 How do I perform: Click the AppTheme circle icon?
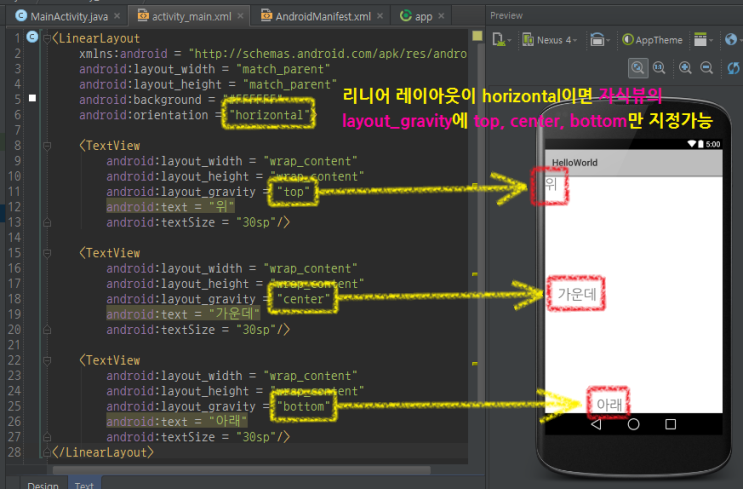click(x=628, y=40)
